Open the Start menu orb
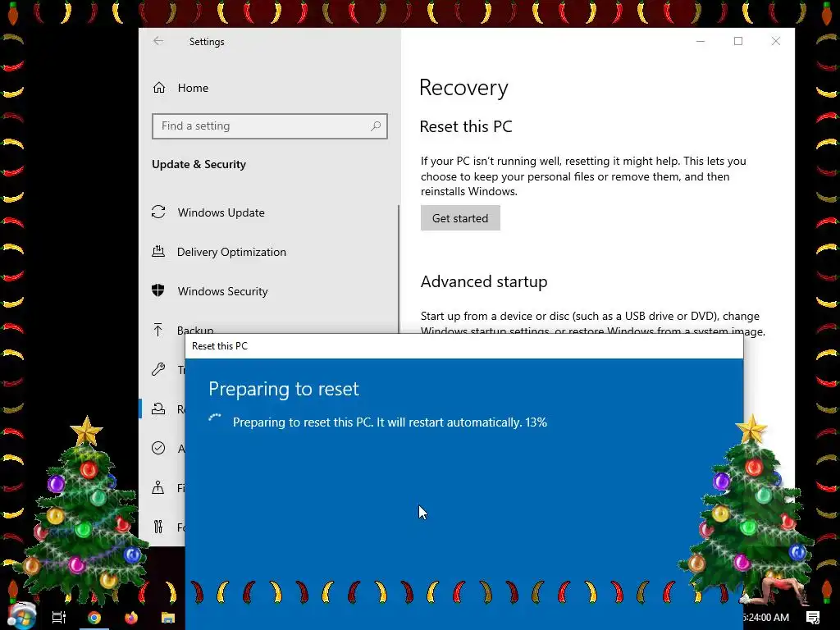This screenshot has width=840, height=630. pyautogui.click(x=21, y=616)
